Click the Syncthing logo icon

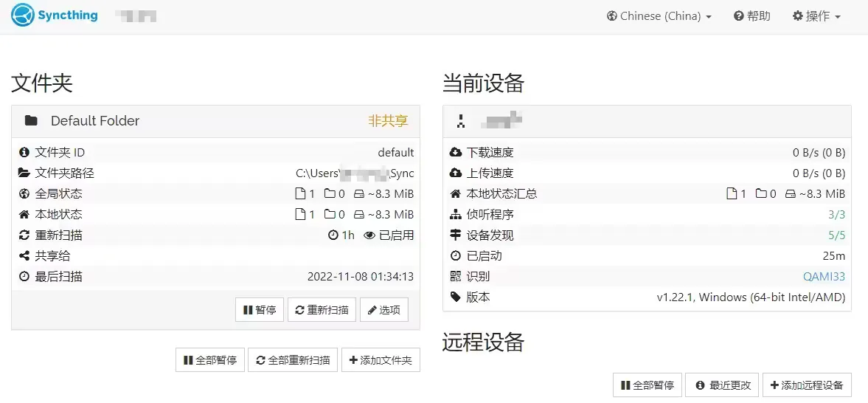click(x=23, y=15)
